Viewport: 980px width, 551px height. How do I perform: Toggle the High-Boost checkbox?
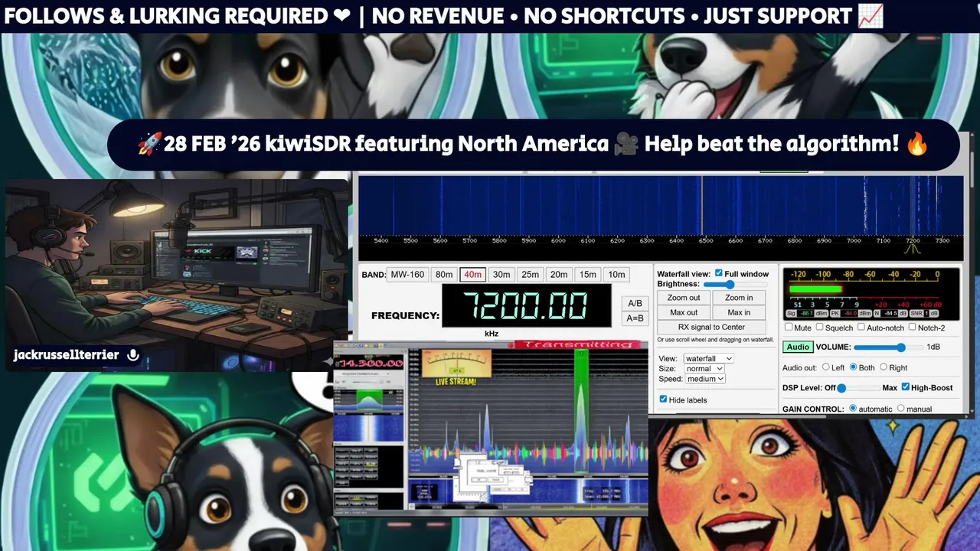tap(906, 387)
